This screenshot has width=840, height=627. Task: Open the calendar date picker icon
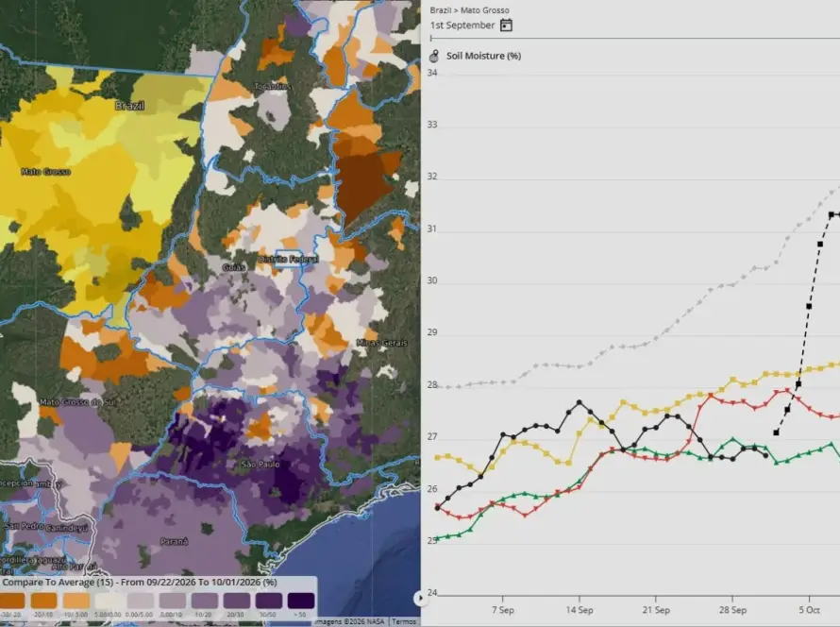(506, 25)
